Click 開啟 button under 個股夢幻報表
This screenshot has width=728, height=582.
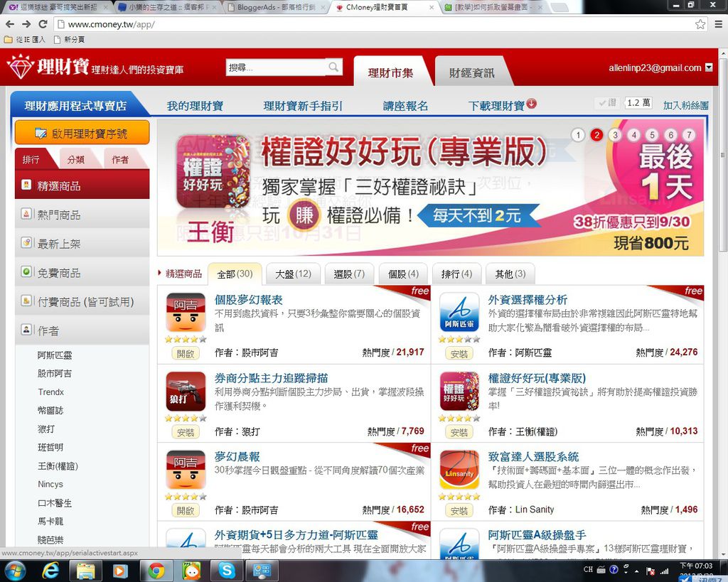pyautogui.click(x=186, y=354)
